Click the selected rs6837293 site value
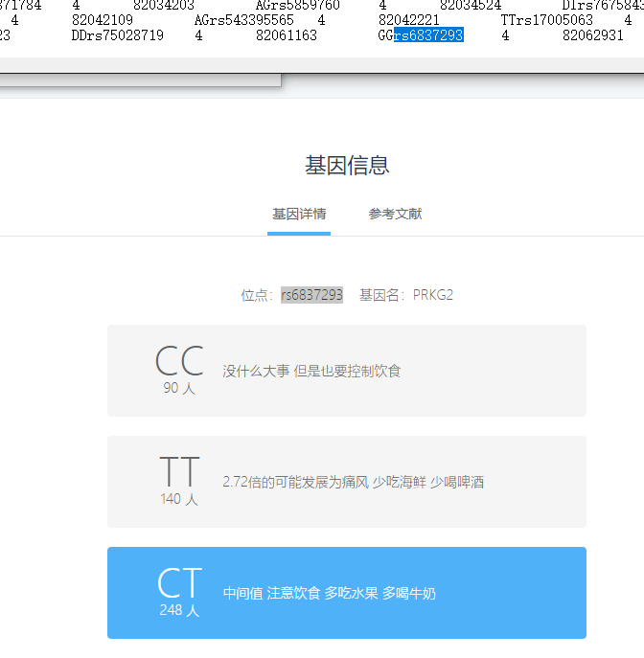644x658 pixels. click(x=311, y=295)
